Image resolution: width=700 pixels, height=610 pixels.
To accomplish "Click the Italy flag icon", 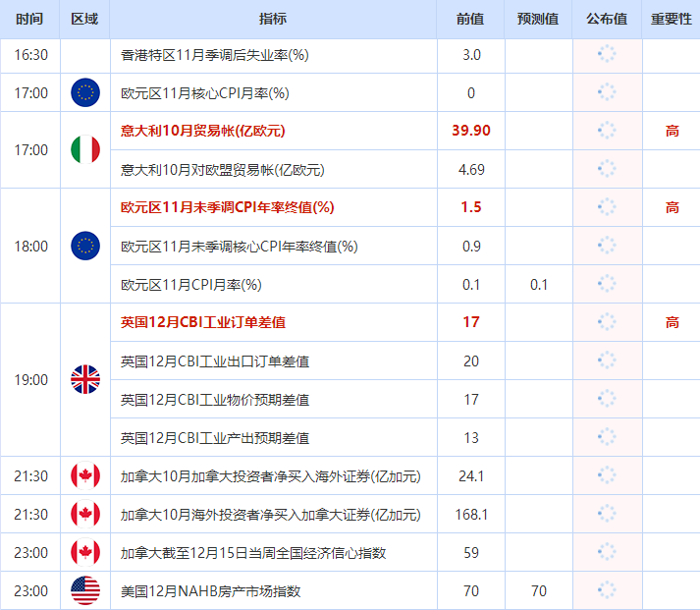I will point(85,149).
